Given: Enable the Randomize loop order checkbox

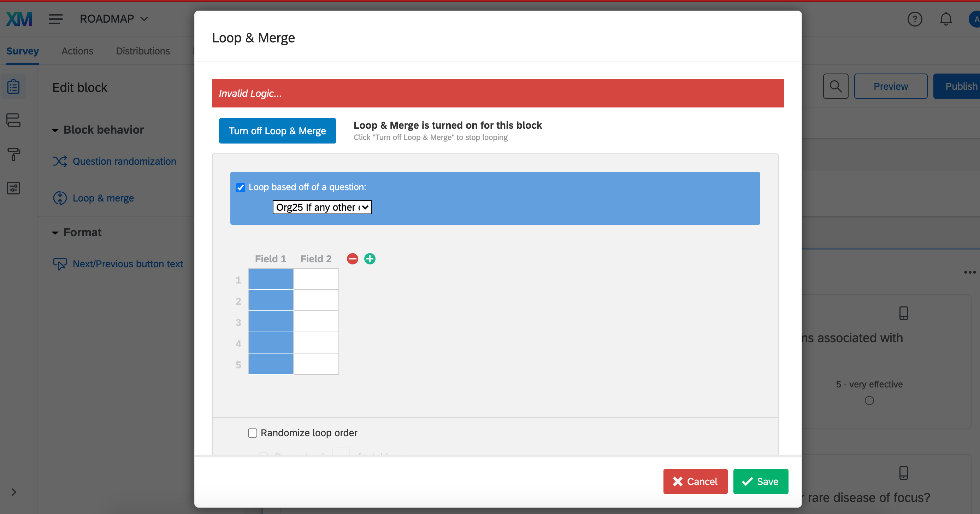Looking at the screenshot, I should pos(252,432).
